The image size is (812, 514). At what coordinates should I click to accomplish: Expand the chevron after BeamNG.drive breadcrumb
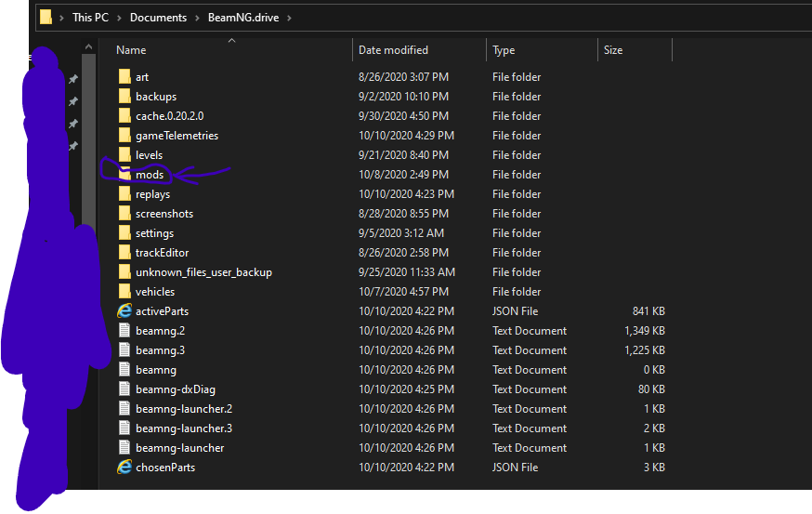[289, 18]
